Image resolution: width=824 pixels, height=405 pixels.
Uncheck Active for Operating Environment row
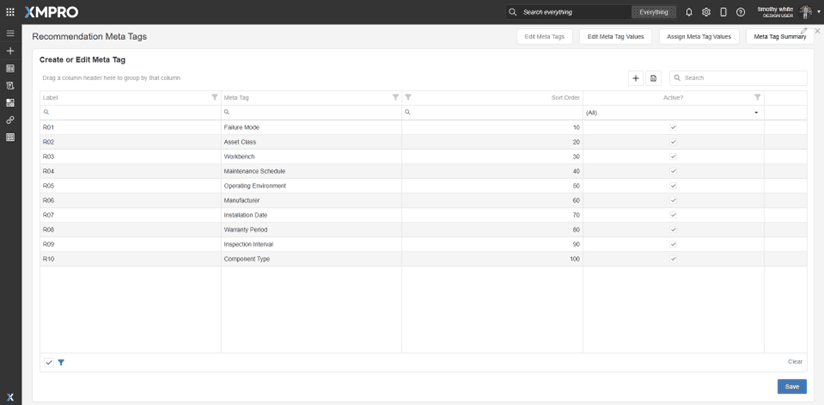673,186
